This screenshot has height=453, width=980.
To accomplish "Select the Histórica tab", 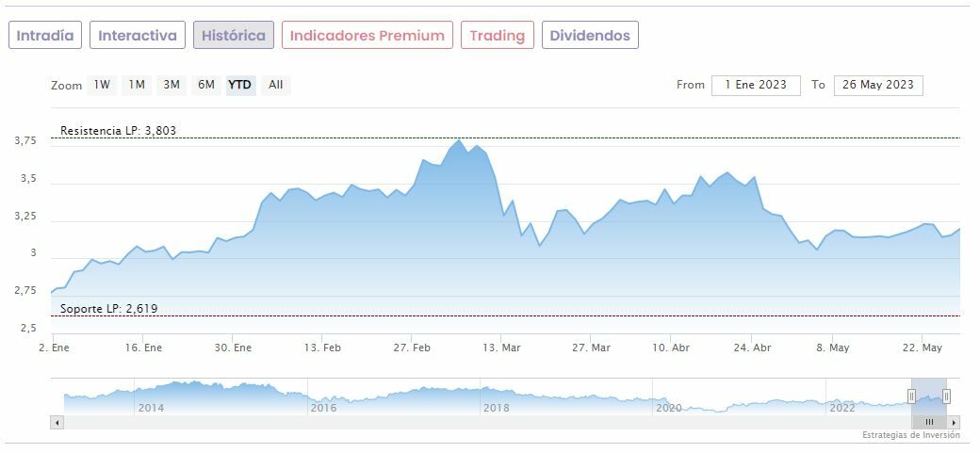I will tap(234, 36).
